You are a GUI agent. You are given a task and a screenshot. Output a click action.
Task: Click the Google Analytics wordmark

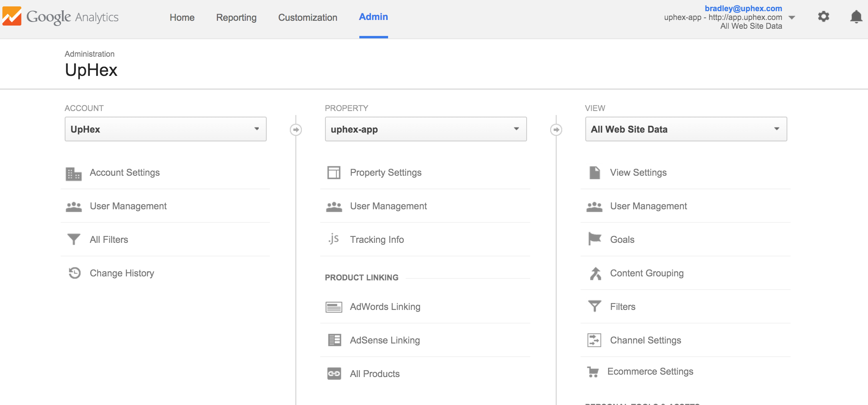72,17
